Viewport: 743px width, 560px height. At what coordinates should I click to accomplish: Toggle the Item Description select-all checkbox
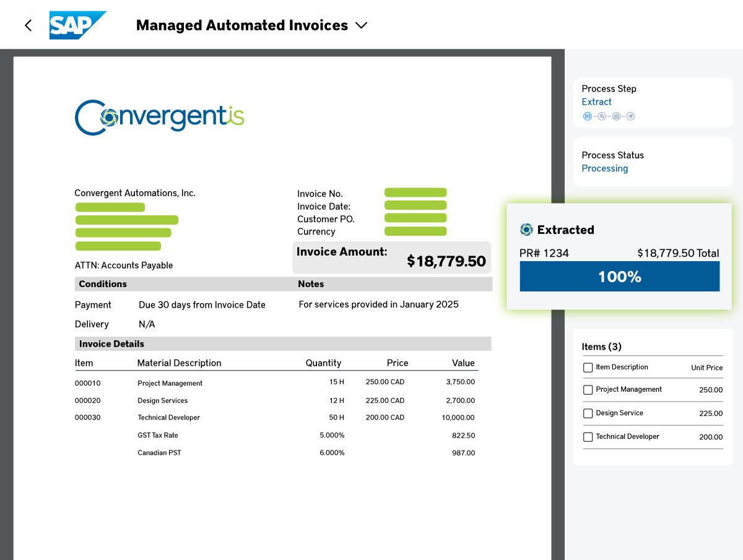coord(588,368)
